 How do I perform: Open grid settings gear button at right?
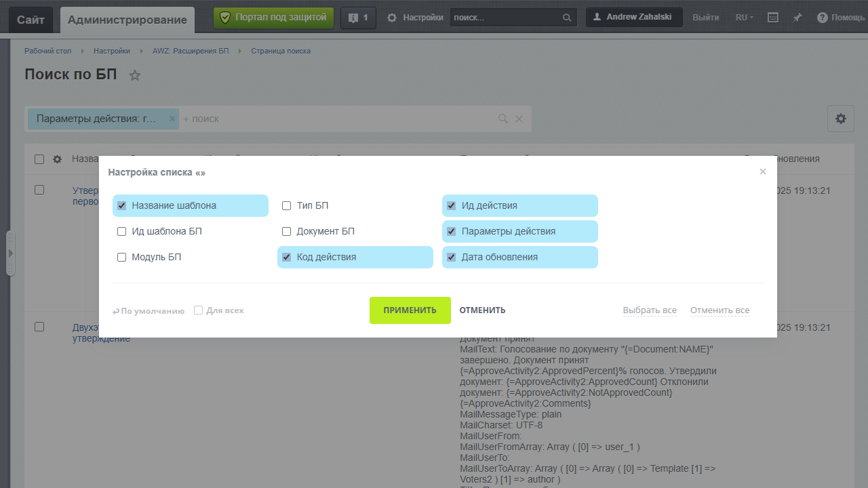click(840, 119)
